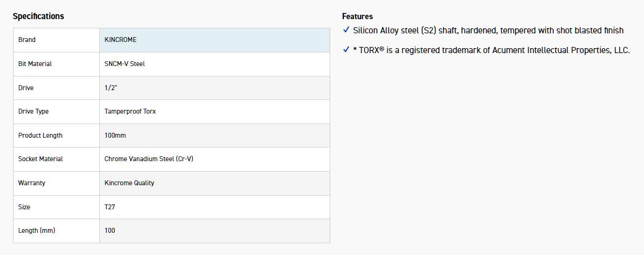Click the 1/2" drive value
Screen dimensions: 644x255
pyautogui.click(x=111, y=88)
